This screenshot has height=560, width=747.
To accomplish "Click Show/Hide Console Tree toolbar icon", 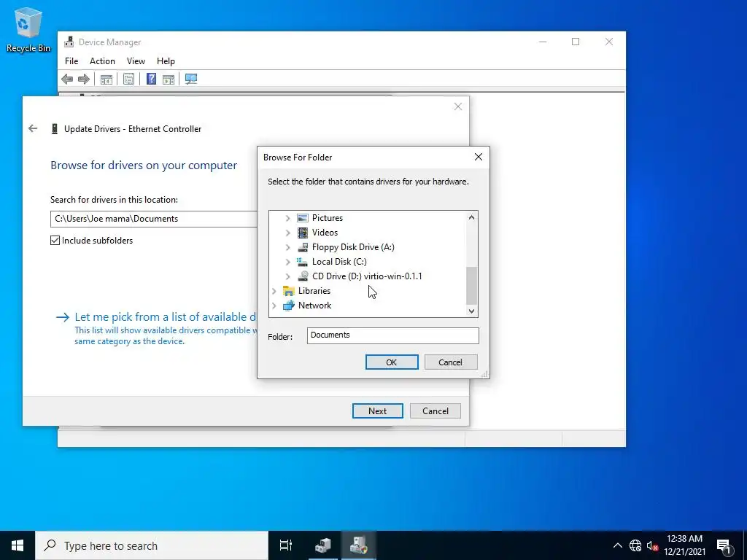I will coord(107,79).
